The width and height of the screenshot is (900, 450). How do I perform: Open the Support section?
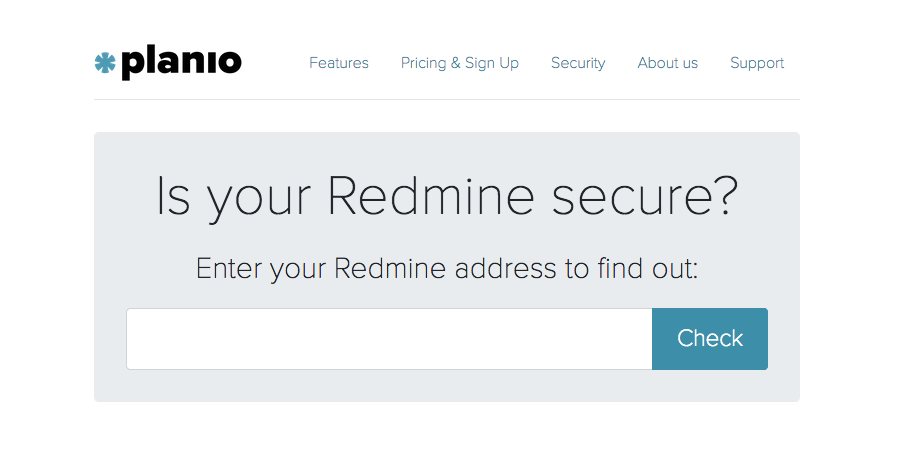click(757, 63)
